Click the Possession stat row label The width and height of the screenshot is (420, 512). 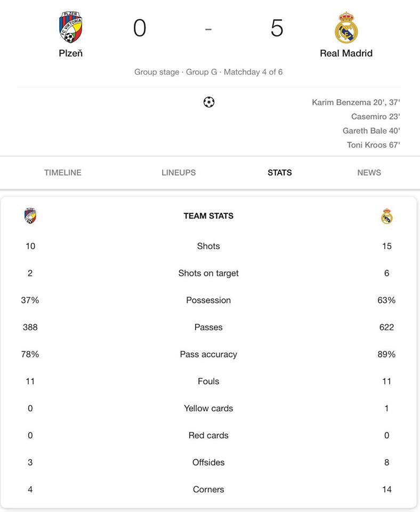pos(208,300)
